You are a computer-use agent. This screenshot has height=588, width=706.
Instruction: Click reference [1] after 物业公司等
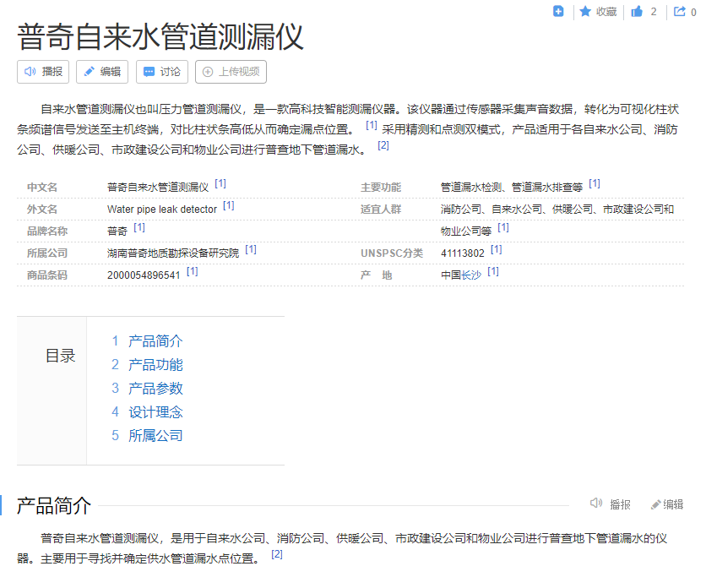503,227
